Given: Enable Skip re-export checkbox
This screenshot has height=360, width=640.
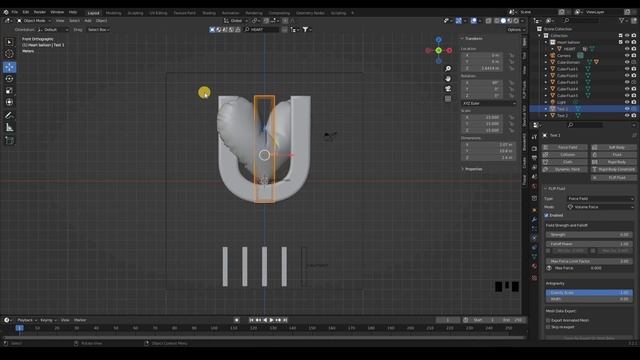Looking at the screenshot, I should click(x=548, y=327).
